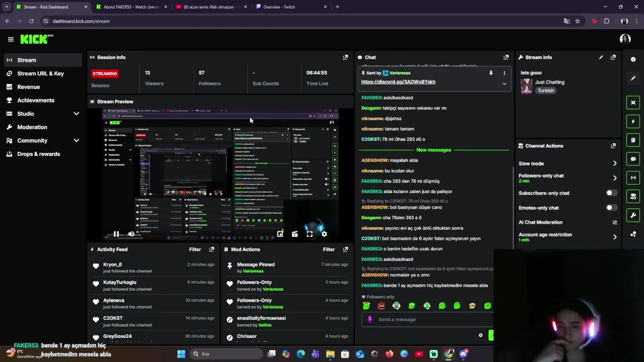Click picture-in-picture icon on stream preview
Viewport: 644px width, 362px height.
(x=280, y=234)
